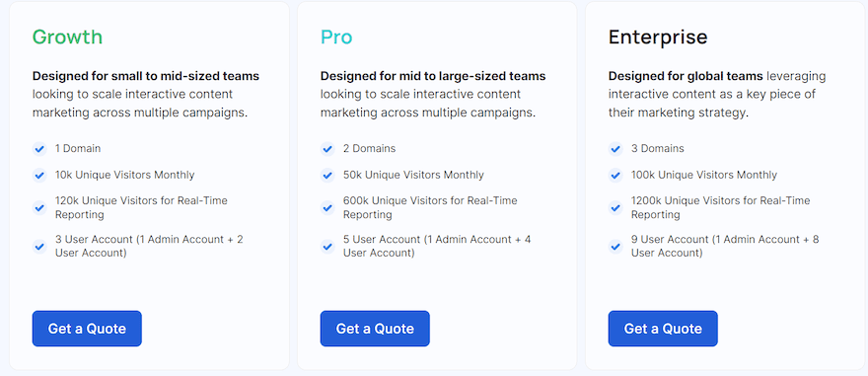Viewport: 868px width, 376px height.
Task: Click checkmark icon next to 2 Domains
Action: click(x=327, y=149)
